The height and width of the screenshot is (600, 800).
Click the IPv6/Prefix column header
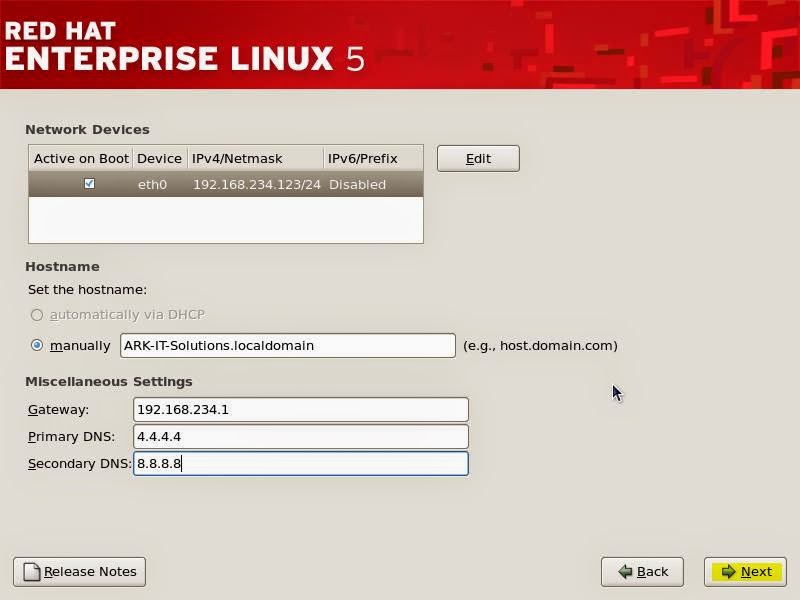[373, 159]
